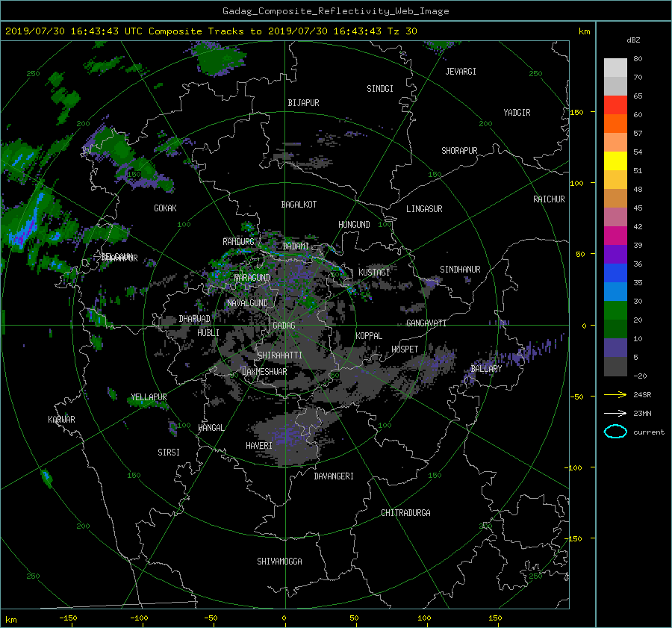The width and height of the screenshot is (672, 628).
Task: Click the cyan current ellipse legend icon
Action: point(615,432)
